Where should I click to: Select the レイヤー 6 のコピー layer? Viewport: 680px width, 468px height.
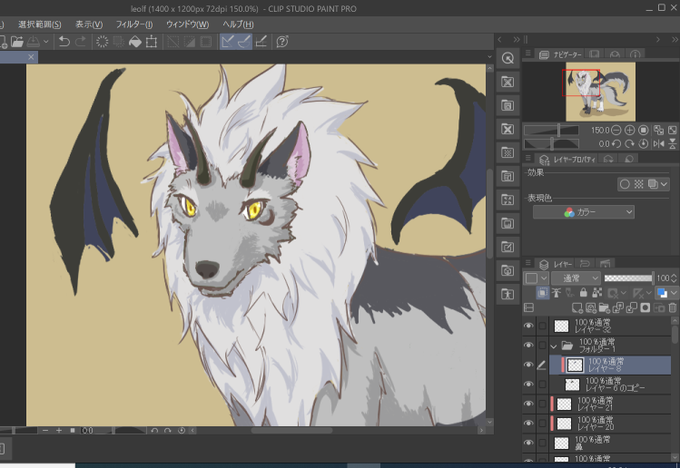point(610,384)
